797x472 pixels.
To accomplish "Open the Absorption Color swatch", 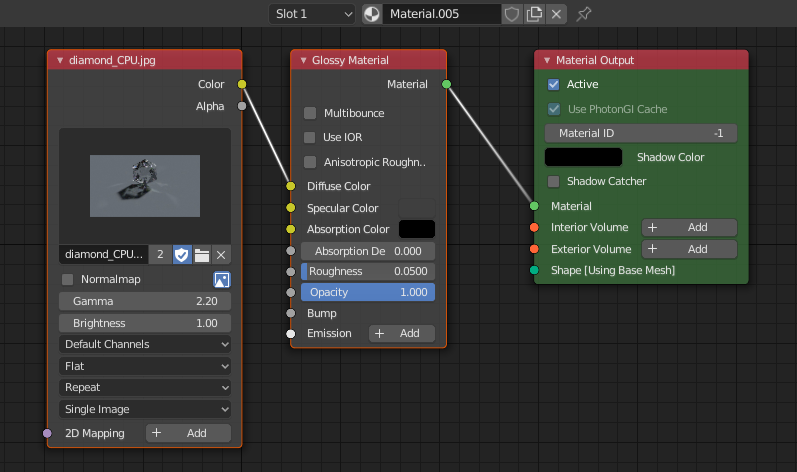I will tap(416, 229).
